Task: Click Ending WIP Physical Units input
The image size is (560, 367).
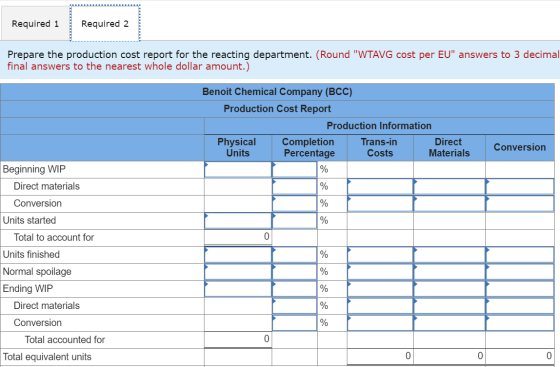Action: [238, 289]
